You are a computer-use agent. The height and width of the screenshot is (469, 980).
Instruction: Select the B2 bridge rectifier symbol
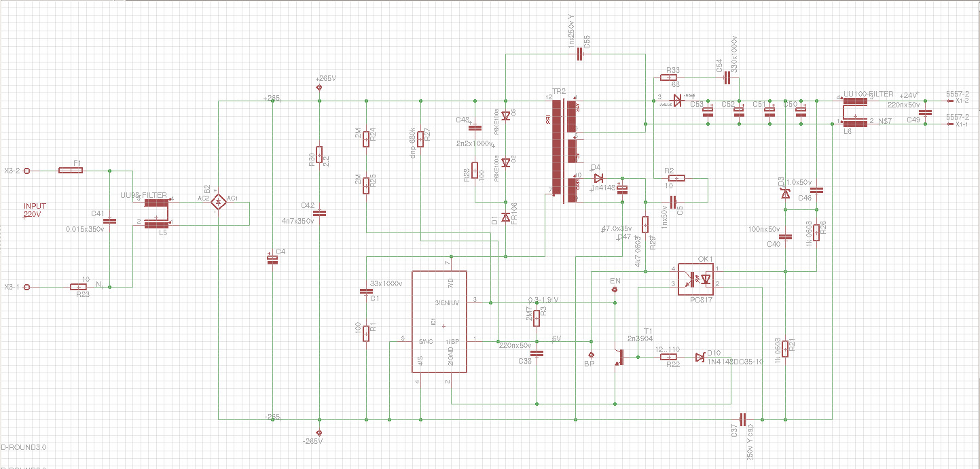pyautogui.click(x=218, y=201)
